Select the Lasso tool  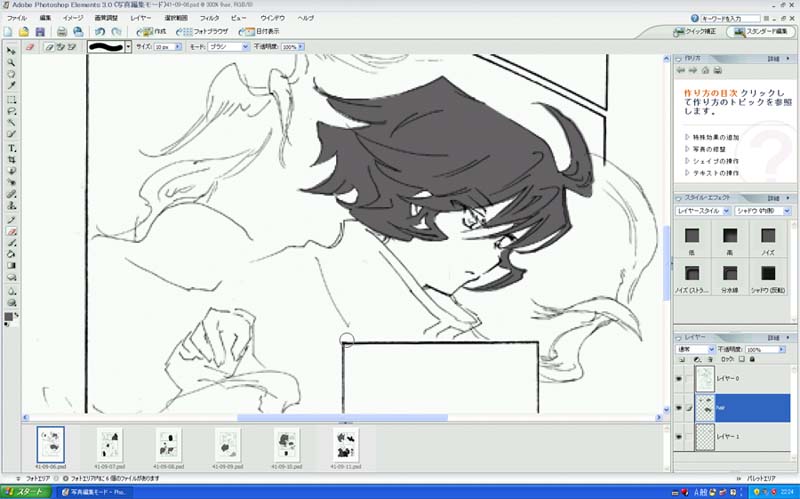point(11,111)
